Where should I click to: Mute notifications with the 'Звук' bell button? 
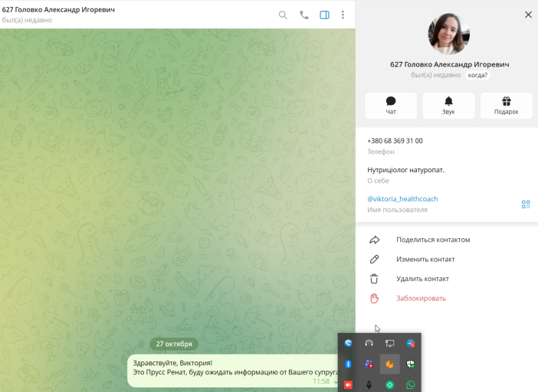click(448, 106)
